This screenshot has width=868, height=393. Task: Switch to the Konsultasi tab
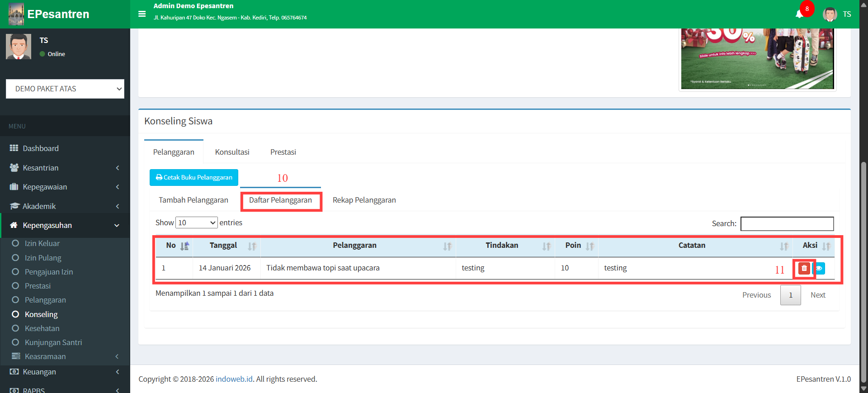coord(232,152)
